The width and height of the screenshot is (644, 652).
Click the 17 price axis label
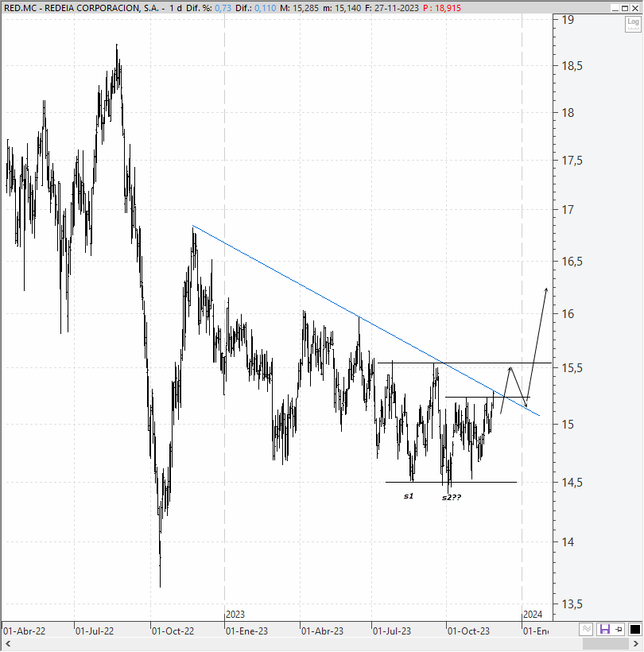[x=568, y=210]
